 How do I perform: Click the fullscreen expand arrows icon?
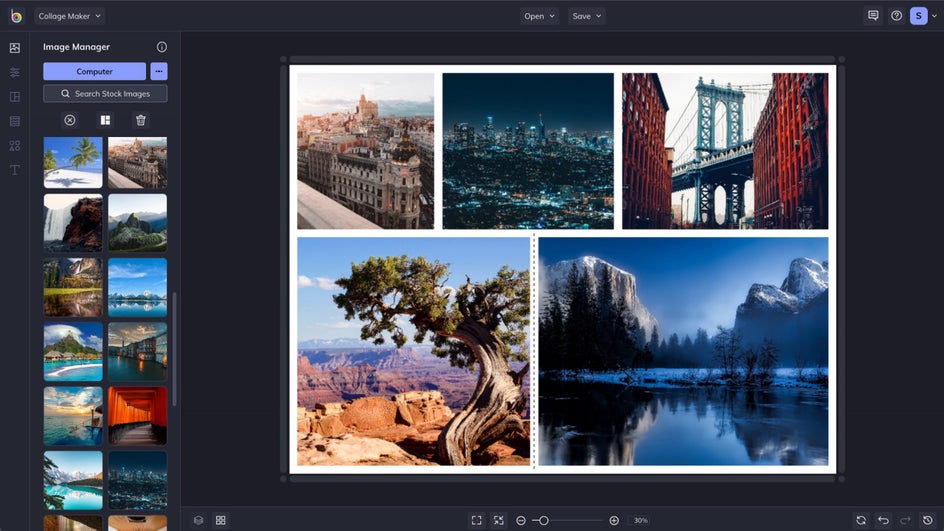[x=498, y=520]
